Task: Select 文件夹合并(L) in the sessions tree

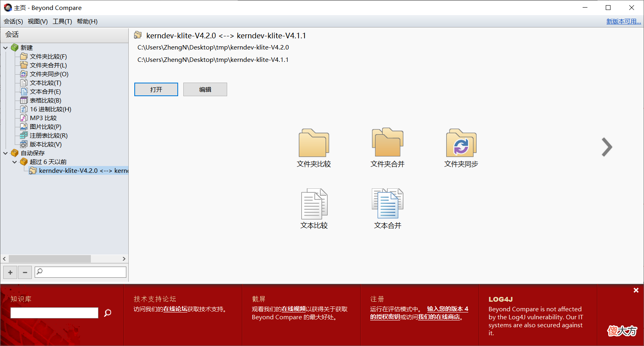Action: (48, 65)
